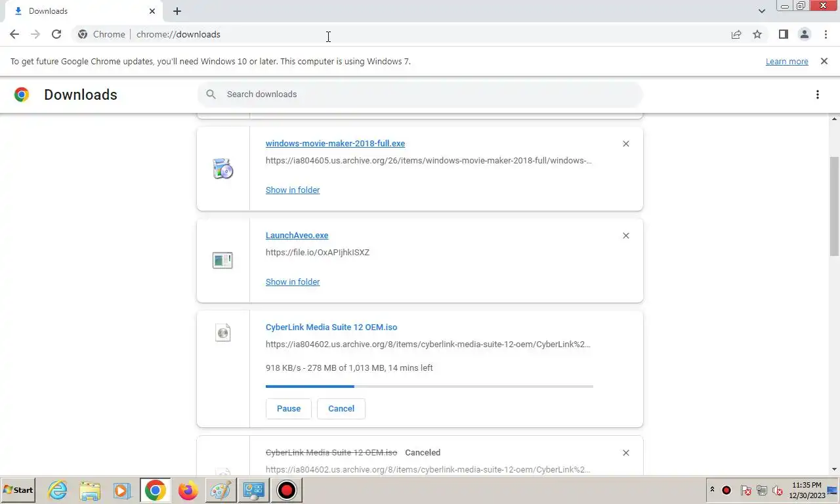Click the active CyberLink Media Suite 12 OEM.iso title

(331, 327)
